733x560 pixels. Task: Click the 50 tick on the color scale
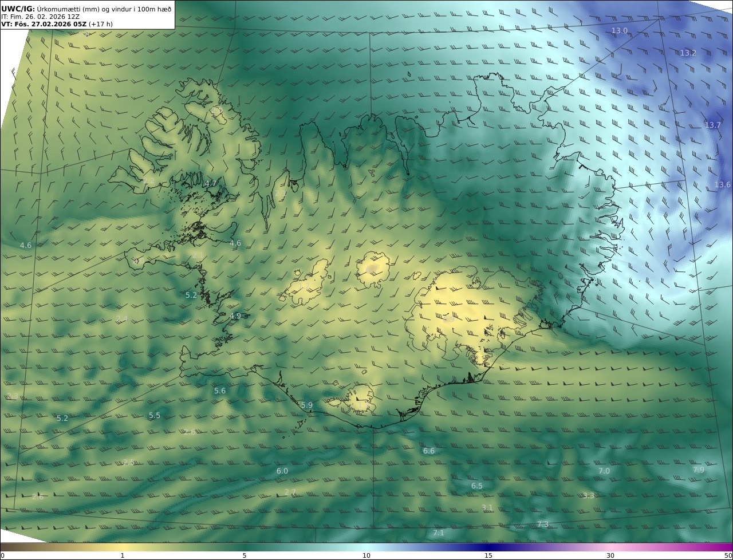(x=728, y=555)
